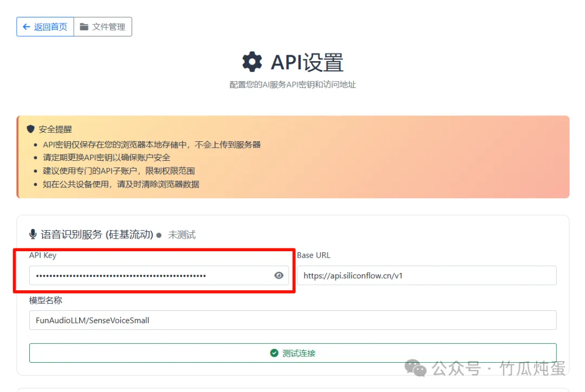Click the line 建议使用专门的API子账户
Viewport: 585px width, 392px height.
[119, 171]
